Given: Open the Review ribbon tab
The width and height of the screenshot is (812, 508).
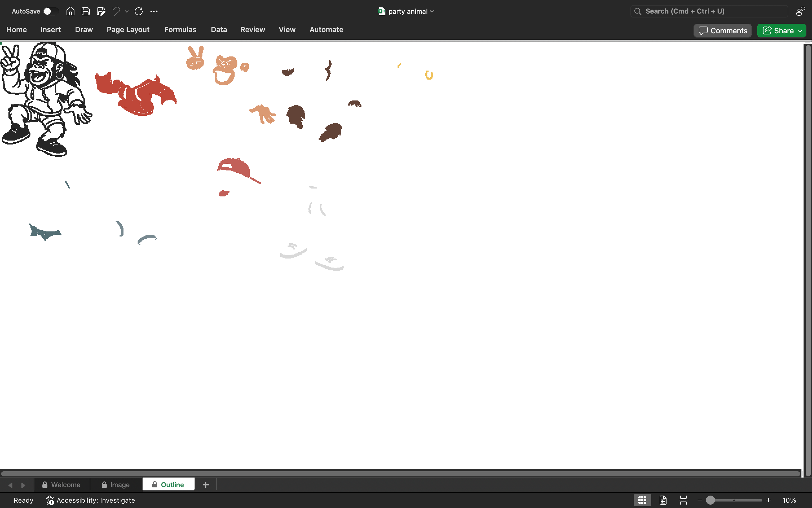Looking at the screenshot, I should [x=253, y=30].
